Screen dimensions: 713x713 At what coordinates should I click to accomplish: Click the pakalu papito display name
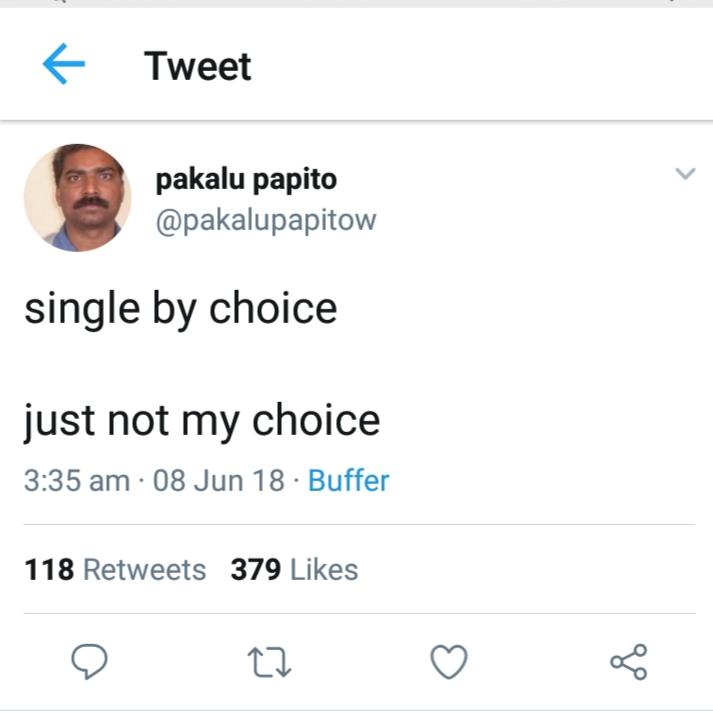246,180
